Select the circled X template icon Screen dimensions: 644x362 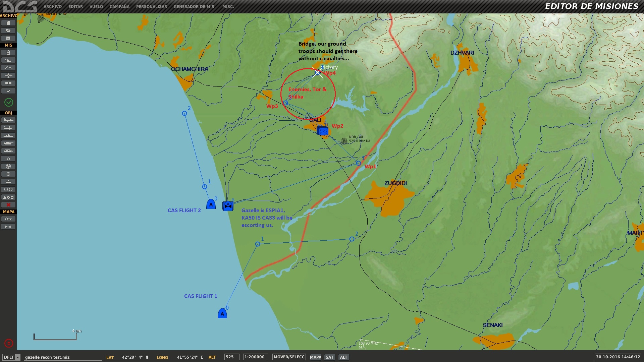[x=8, y=174]
